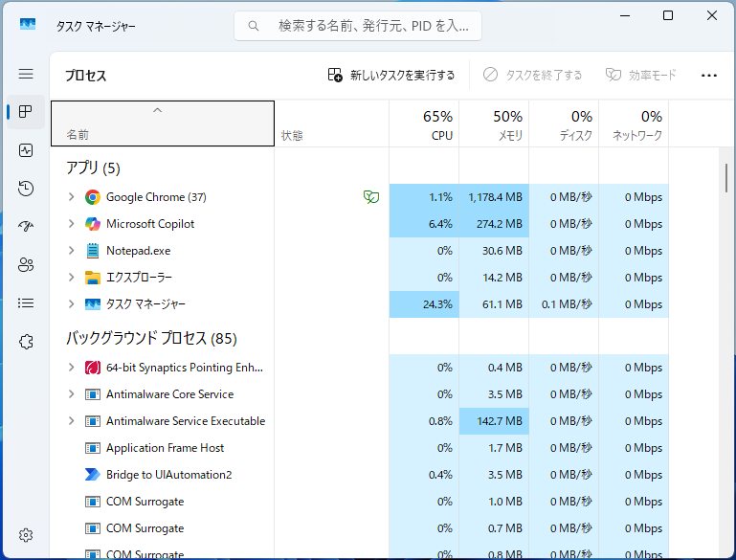Click the 24.3% CPU cell
This screenshot has width=736, height=560.
[424, 304]
